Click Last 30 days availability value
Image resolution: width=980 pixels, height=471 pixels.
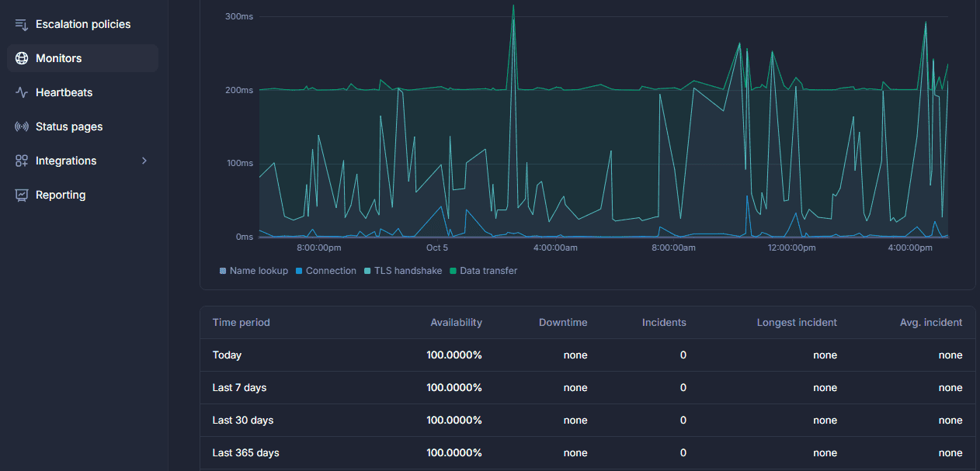click(x=454, y=420)
